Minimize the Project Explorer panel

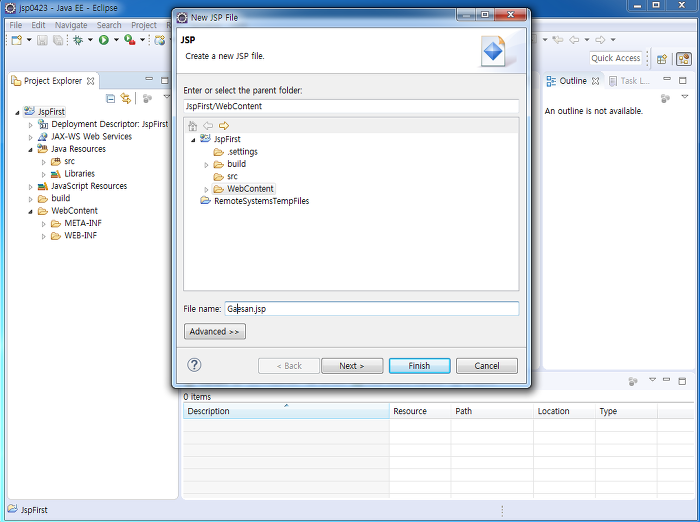pos(149,79)
